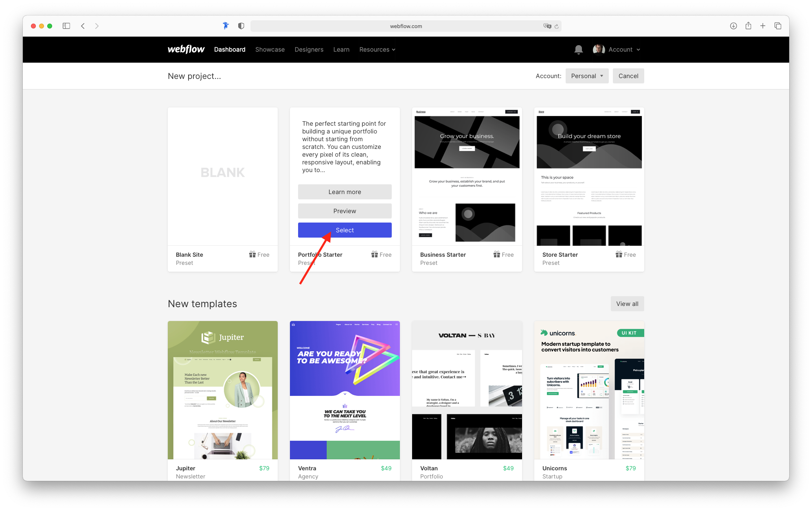
Task: Click the translate icon in the address bar
Action: (547, 26)
